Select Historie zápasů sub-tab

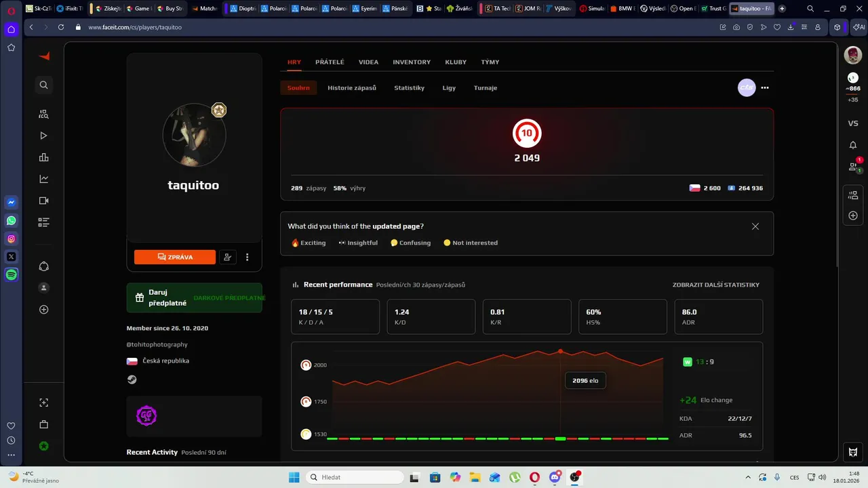(x=352, y=88)
